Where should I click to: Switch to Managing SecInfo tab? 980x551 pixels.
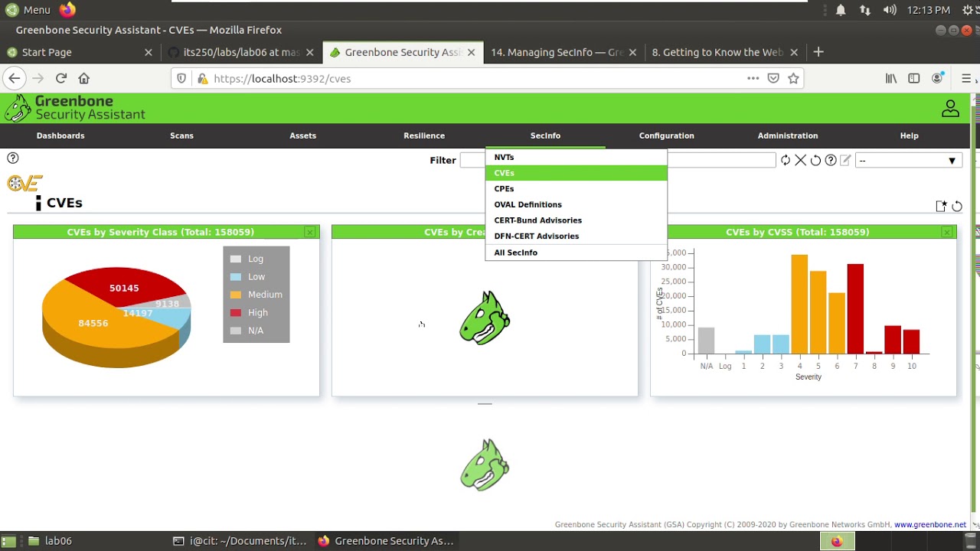click(x=563, y=52)
